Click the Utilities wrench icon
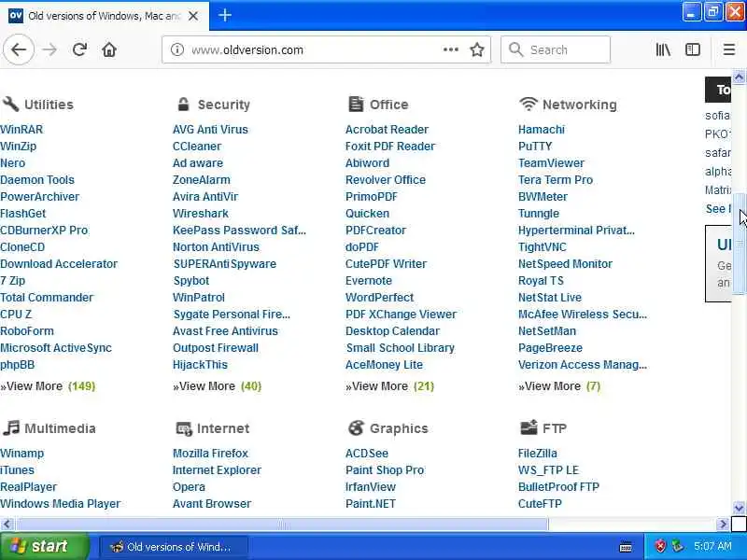The height and width of the screenshot is (560, 747). 10,104
